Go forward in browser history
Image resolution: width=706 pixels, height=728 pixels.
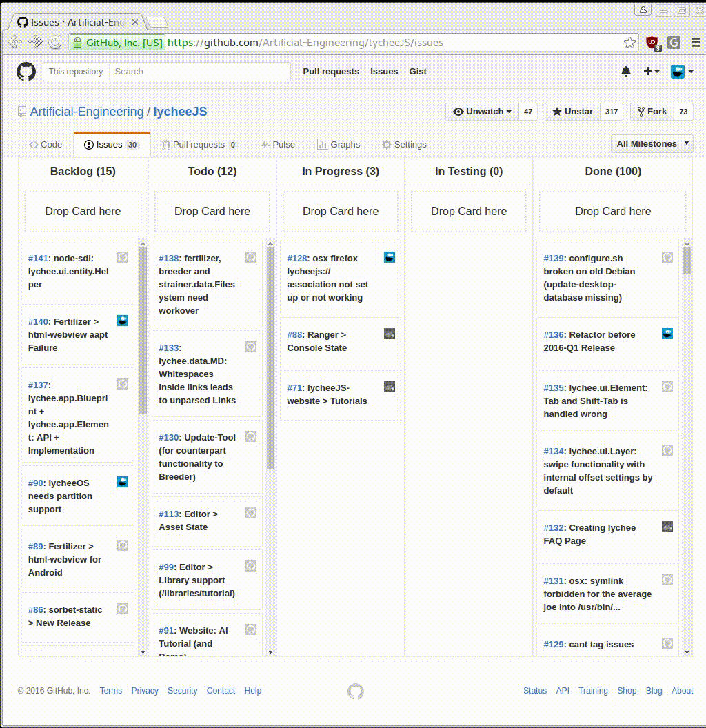tap(35, 42)
